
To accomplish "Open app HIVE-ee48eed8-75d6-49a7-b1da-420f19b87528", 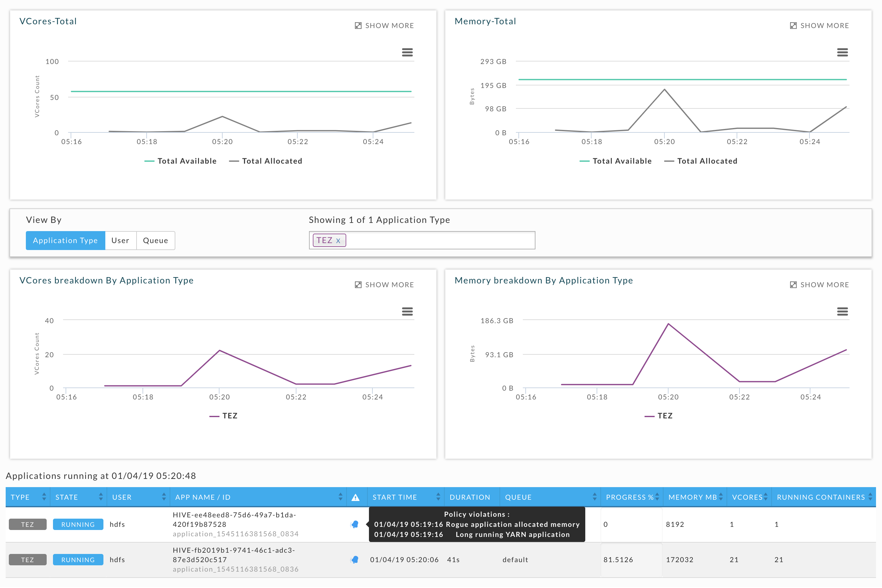I will pos(234,520).
